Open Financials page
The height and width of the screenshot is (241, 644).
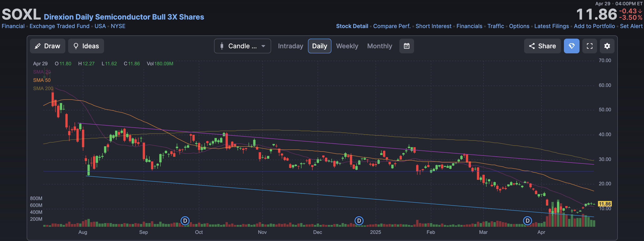[x=469, y=26]
